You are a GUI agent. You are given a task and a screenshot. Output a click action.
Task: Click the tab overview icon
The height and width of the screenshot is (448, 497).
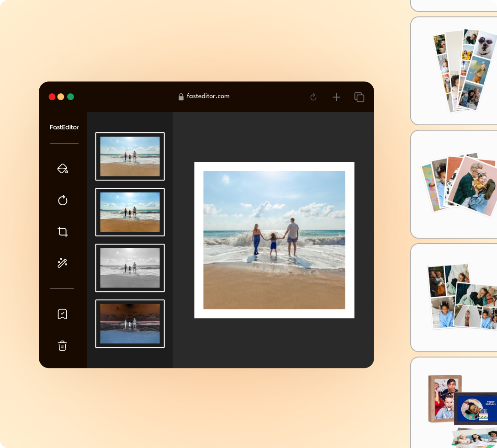click(359, 96)
